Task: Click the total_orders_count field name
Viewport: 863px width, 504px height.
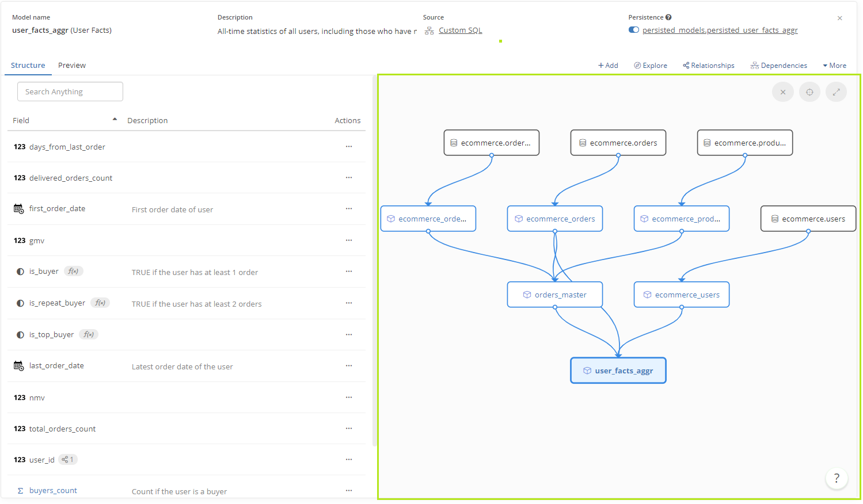Action: click(x=63, y=429)
